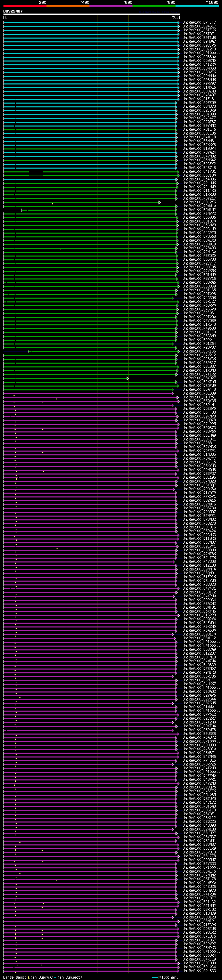The image size is (222, 980).
Task: Click hit label UniRef100_A1HP51
Action: click(x=199, y=397)
